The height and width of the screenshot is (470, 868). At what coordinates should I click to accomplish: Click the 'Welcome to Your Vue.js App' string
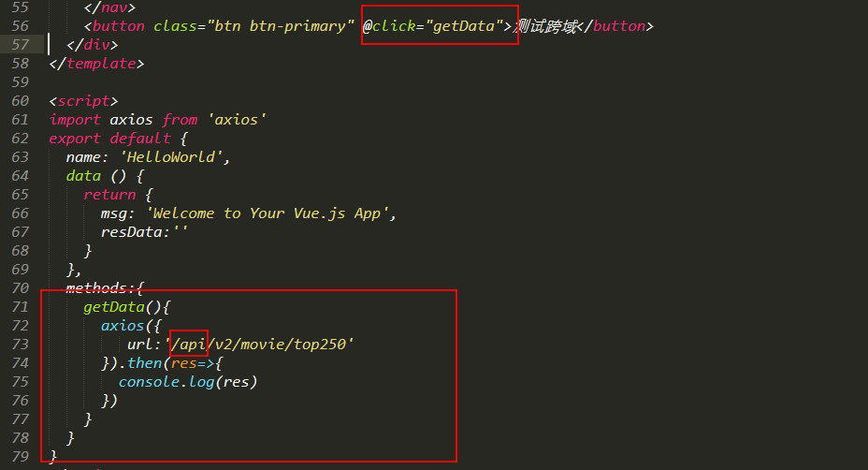[267, 213]
